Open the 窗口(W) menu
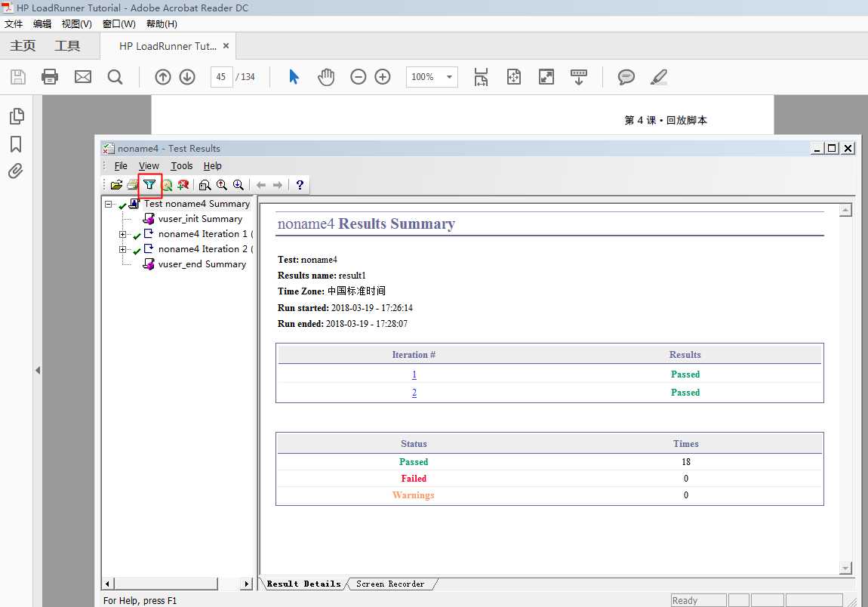Viewport: 868px width, 607px height. click(119, 24)
